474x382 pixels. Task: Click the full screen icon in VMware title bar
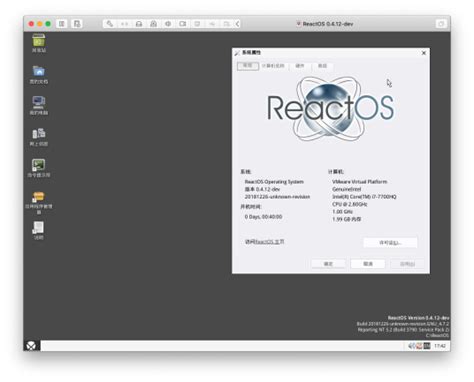(441, 24)
